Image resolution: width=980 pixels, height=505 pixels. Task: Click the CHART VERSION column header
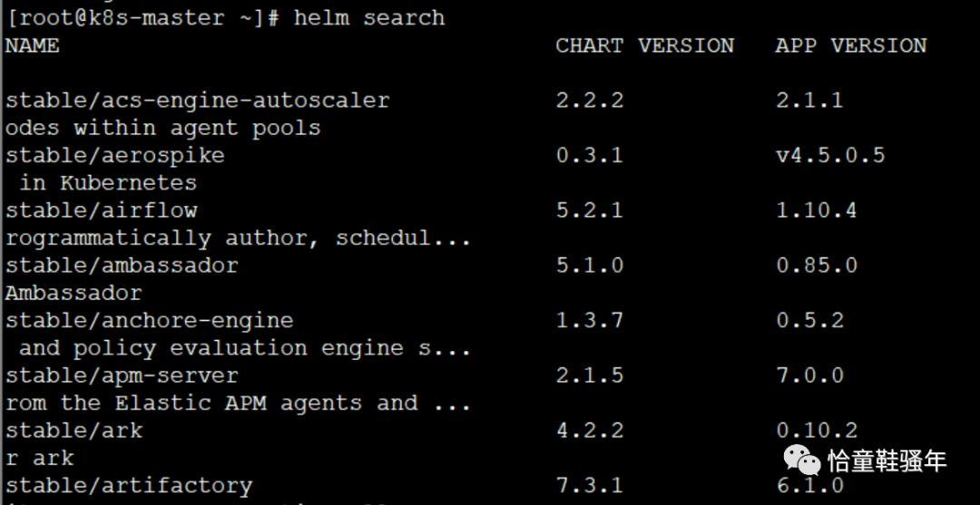point(645,45)
